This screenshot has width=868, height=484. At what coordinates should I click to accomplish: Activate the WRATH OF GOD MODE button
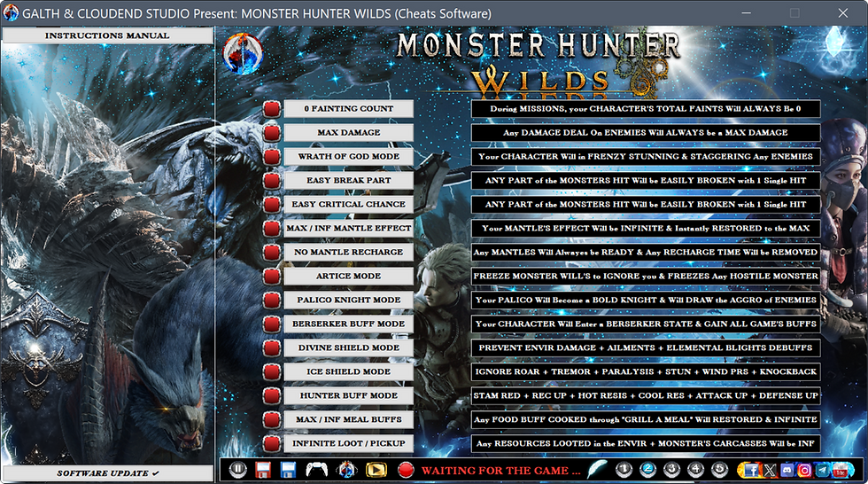pyautogui.click(x=349, y=156)
